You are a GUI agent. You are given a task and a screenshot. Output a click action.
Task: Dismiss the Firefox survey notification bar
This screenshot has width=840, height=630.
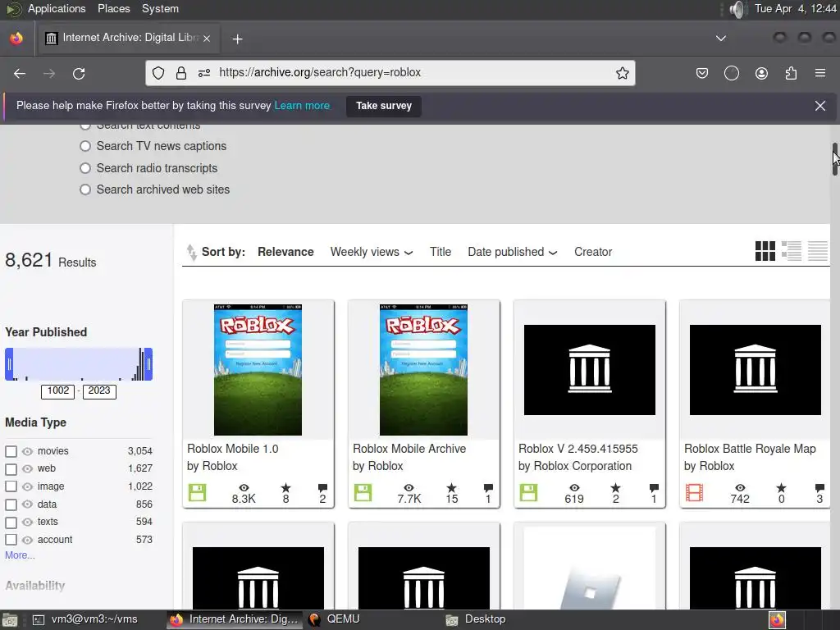click(x=819, y=106)
